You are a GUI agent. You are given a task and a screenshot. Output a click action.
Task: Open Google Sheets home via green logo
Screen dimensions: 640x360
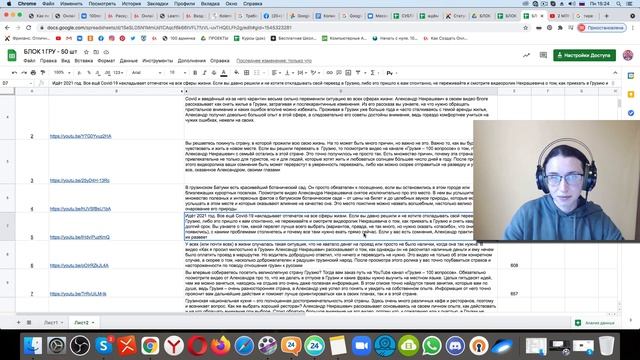(x=12, y=55)
